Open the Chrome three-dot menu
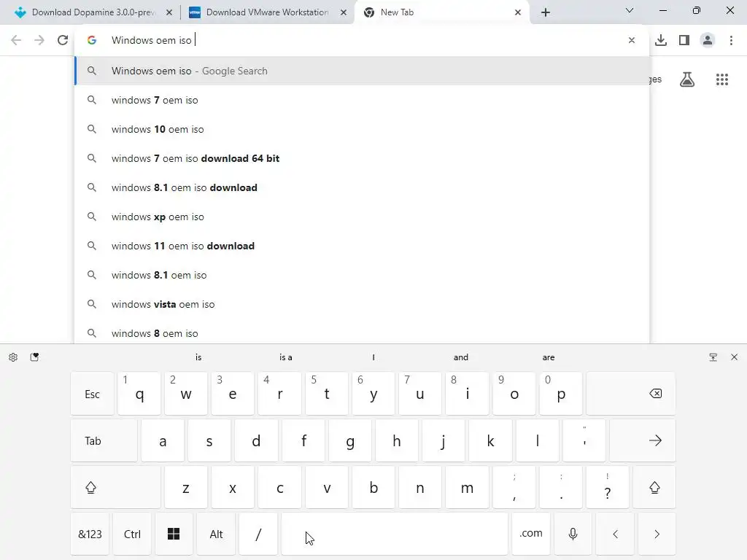Viewport: 747px width, 560px height. [x=731, y=40]
